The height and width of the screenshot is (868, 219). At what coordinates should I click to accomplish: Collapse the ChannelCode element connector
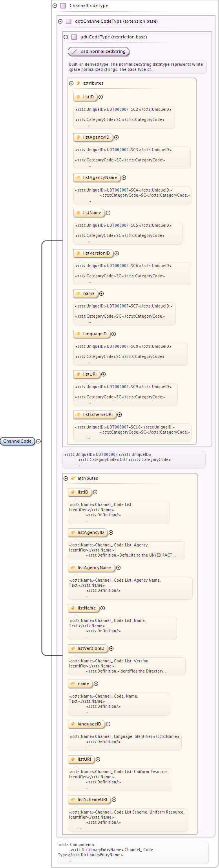tap(38, 441)
